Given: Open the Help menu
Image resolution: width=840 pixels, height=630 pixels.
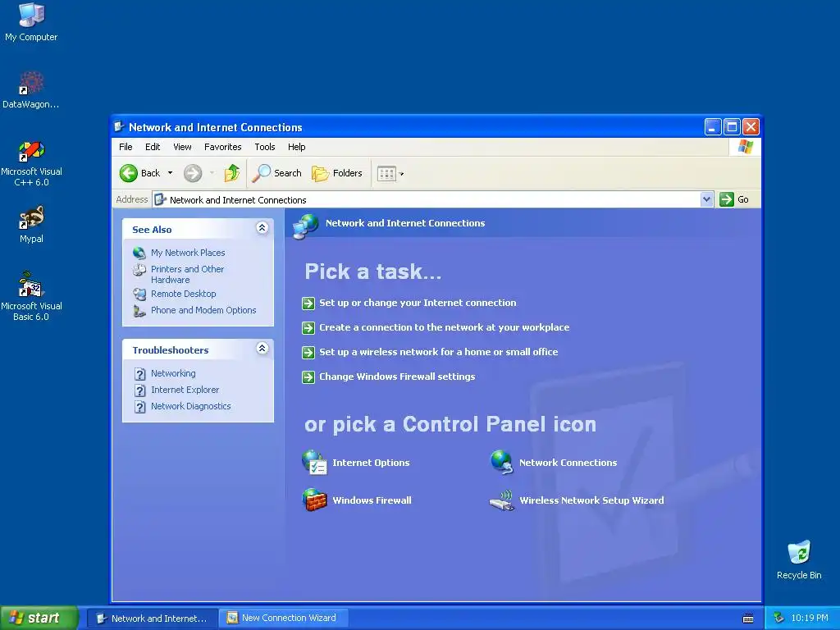Looking at the screenshot, I should [296, 147].
